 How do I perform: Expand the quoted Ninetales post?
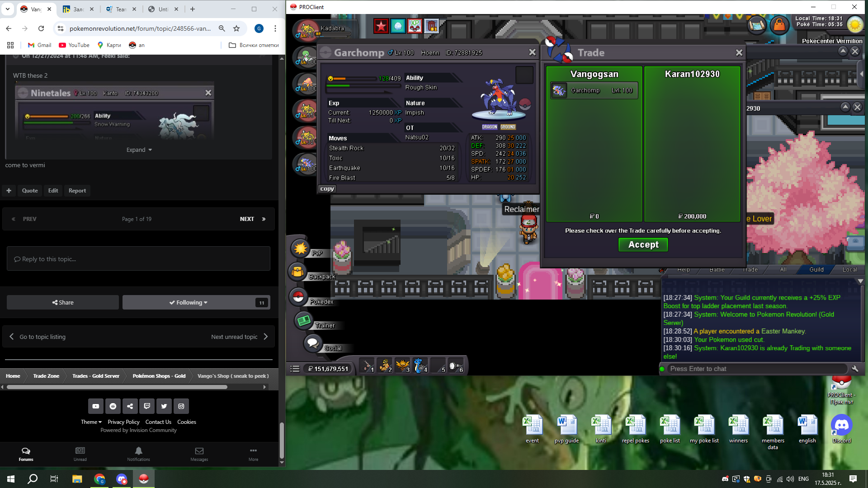[139, 150]
